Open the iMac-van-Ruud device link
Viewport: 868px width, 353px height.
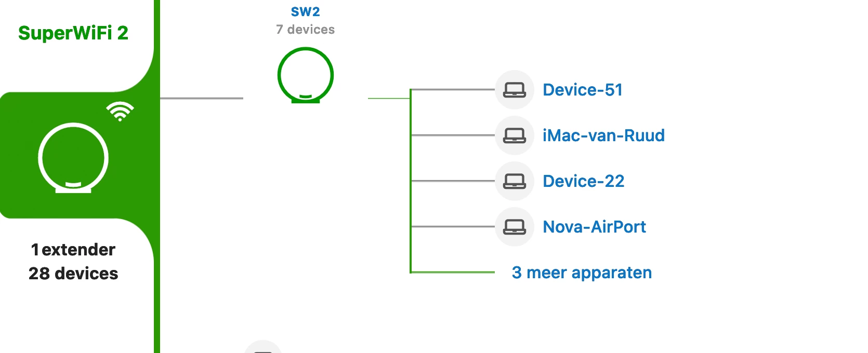(603, 135)
